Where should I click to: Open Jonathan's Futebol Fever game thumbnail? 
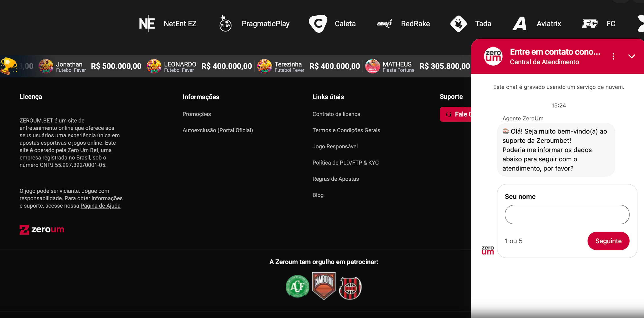[x=46, y=66]
